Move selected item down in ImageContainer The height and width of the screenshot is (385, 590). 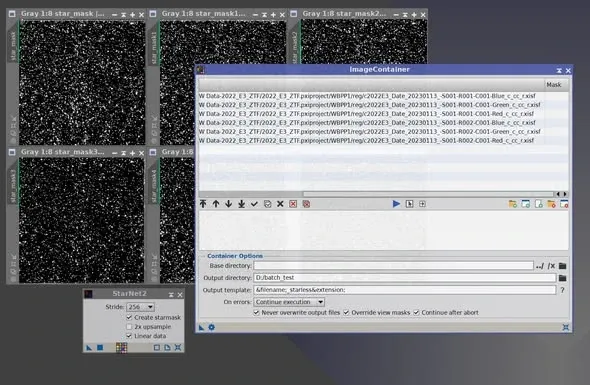point(228,204)
